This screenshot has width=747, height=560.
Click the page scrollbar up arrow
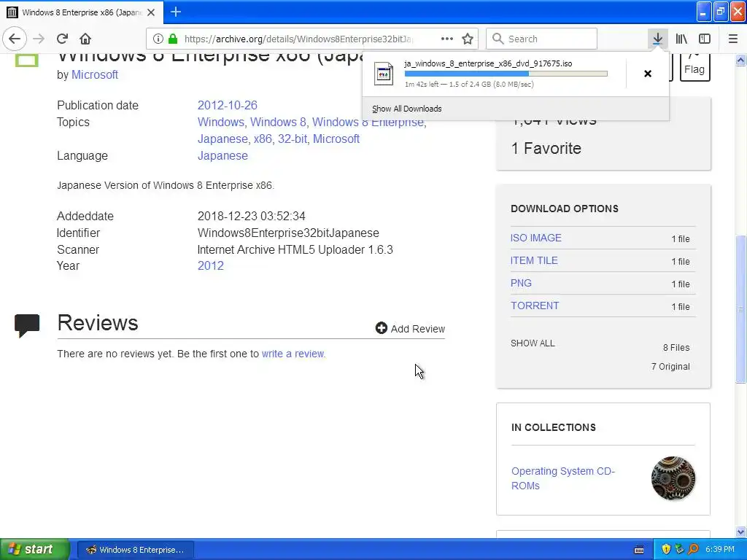[x=741, y=60]
